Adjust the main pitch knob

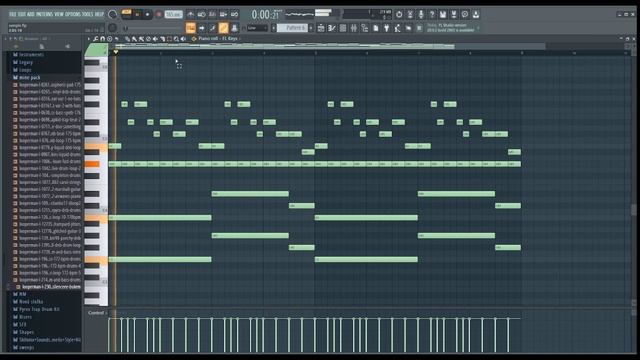point(112,28)
